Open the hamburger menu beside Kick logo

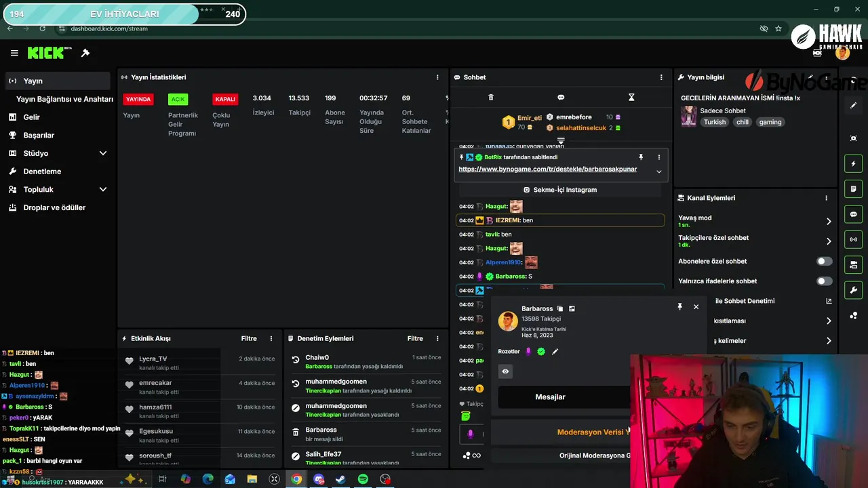tap(14, 53)
